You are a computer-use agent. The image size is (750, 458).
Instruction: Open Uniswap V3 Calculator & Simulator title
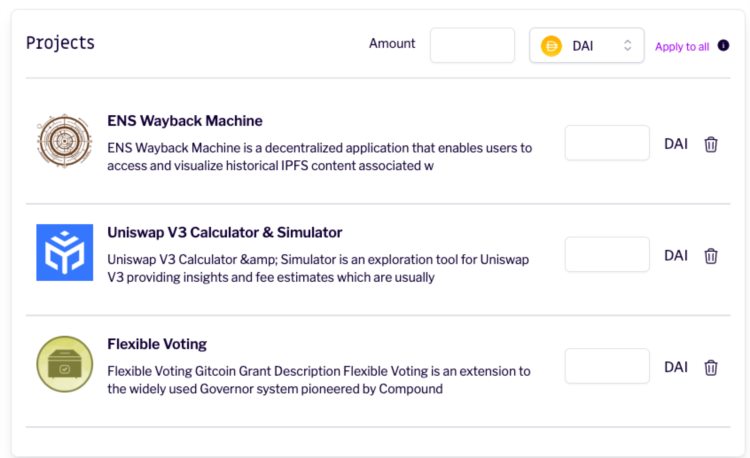pos(224,233)
